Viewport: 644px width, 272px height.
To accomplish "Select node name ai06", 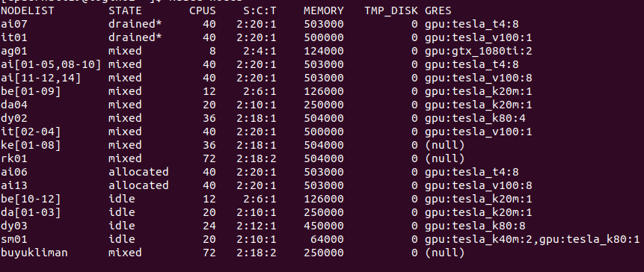I will coord(14,173).
